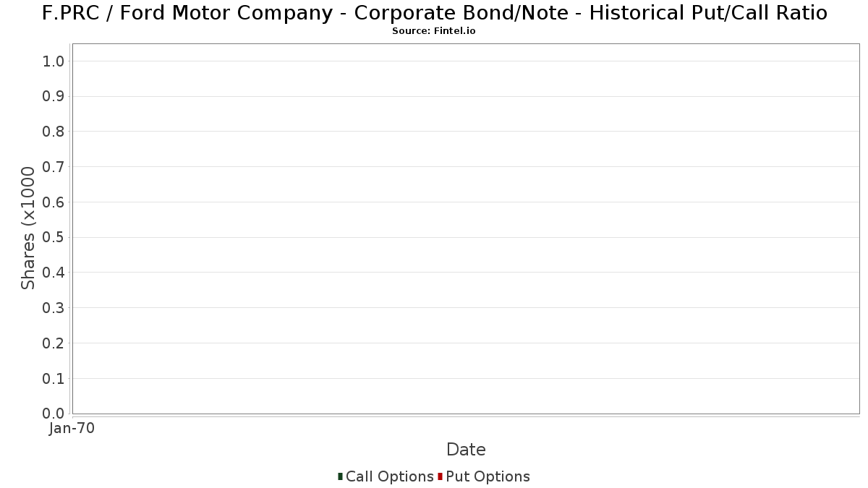The width and height of the screenshot is (868, 488).
Task: Click the 0.2 y-axis tick label
Action: 54,343
